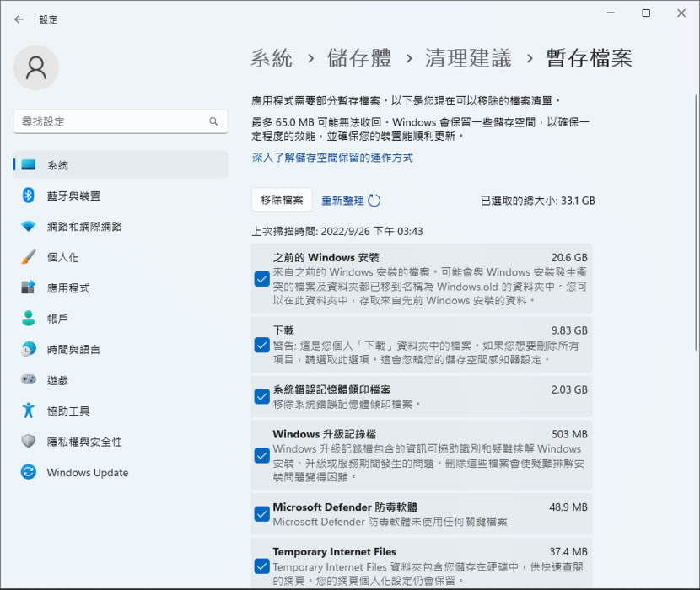Screen dimensions: 700x590
Task: Click the 尋找設定 search field
Action: [x=110, y=121]
